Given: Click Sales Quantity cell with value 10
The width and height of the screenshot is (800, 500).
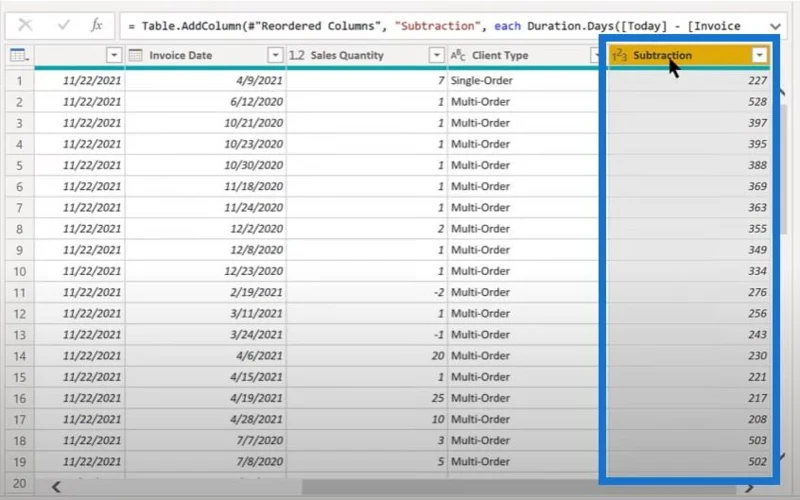Looking at the screenshot, I should point(367,419).
